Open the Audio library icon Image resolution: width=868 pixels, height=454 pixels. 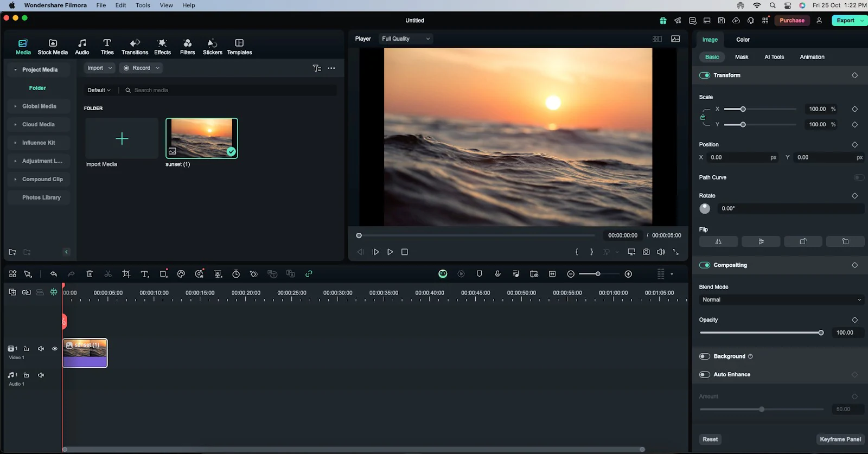click(x=82, y=47)
